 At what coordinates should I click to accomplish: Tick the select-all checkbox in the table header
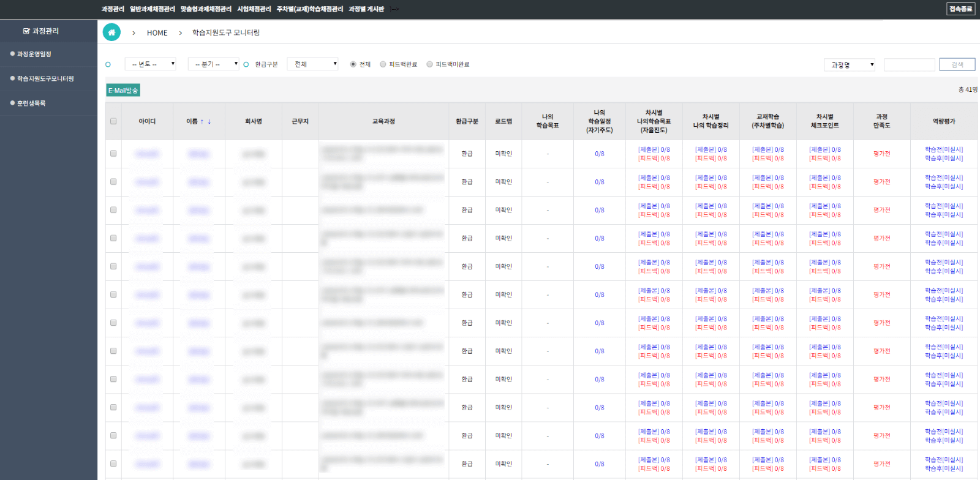click(113, 121)
